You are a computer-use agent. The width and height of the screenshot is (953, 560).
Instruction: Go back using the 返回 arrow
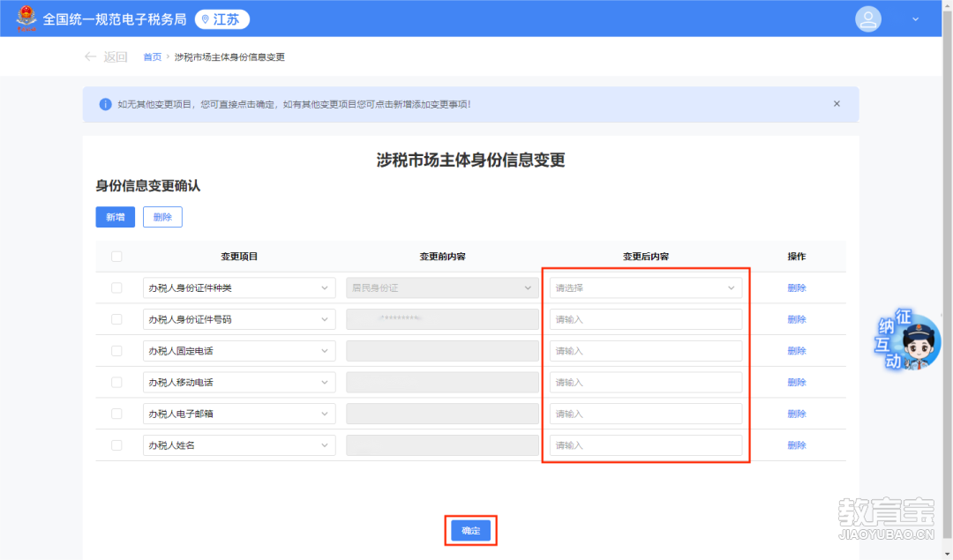pos(106,56)
